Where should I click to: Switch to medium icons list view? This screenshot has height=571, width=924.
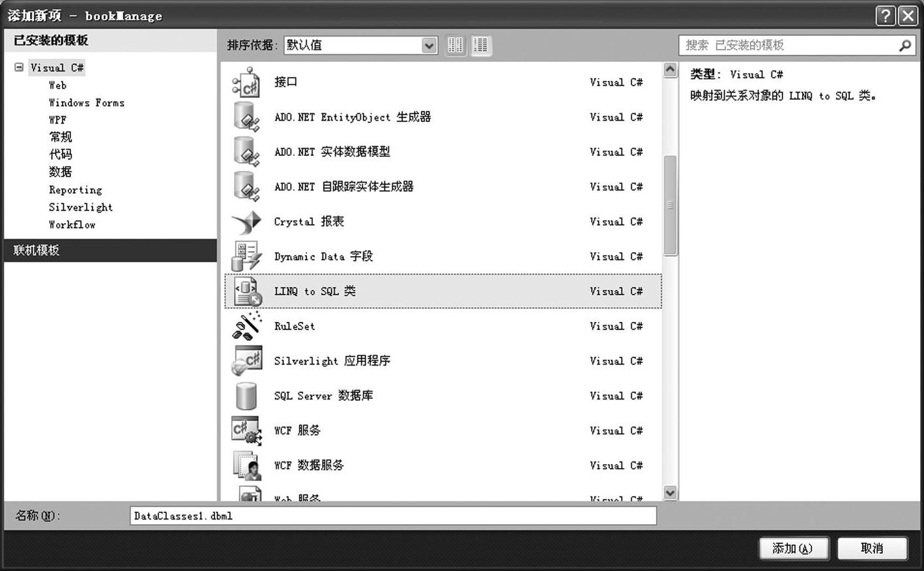click(481, 45)
